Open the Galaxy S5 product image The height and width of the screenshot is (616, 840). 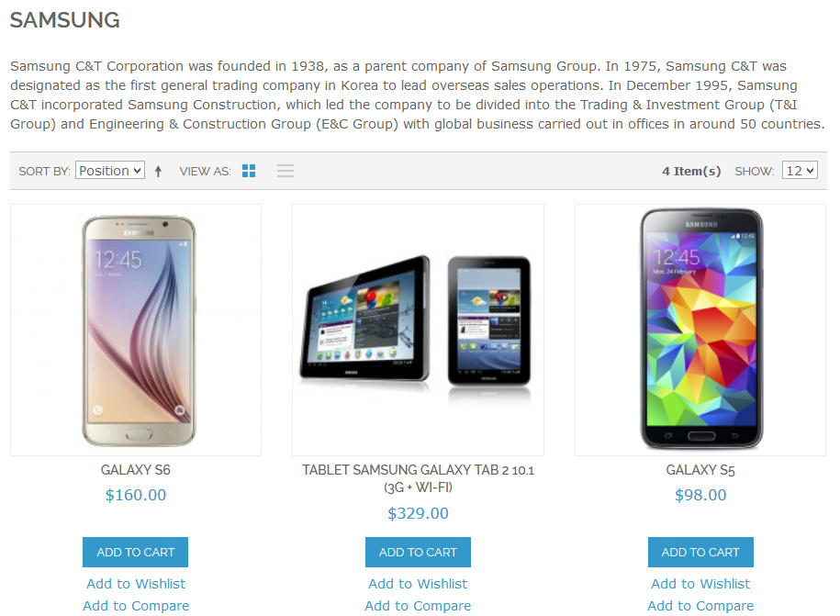coord(700,330)
